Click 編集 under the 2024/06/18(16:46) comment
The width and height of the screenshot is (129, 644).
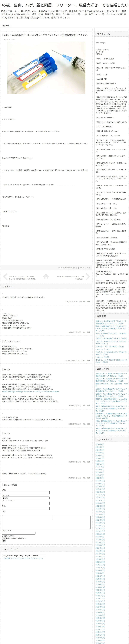pyautogui.click(x=89, y=302)
